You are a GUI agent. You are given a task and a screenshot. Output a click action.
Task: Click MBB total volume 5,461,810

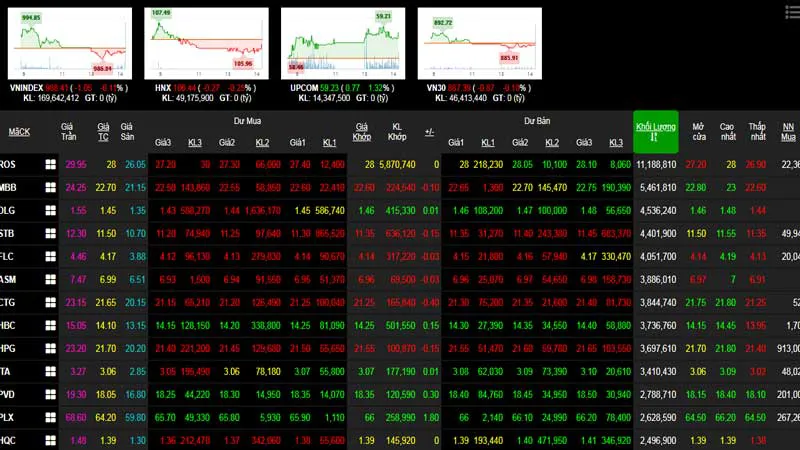658,187
